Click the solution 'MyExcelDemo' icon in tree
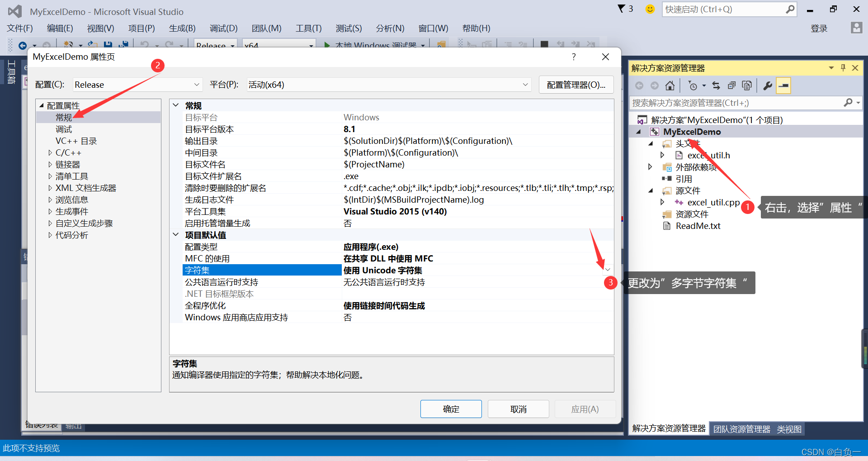868x461 pixels. [x=642, y=120]
